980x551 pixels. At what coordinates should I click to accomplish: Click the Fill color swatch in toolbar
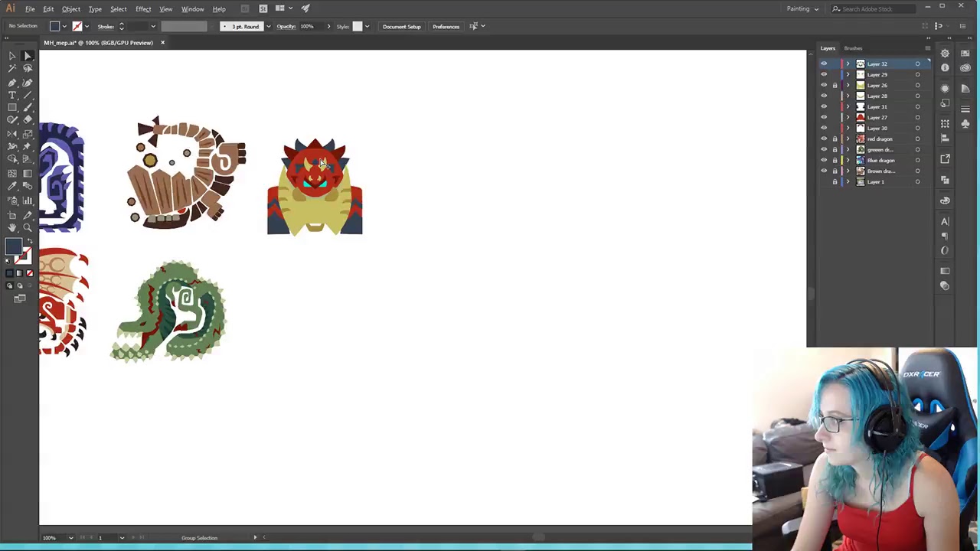click(x=13, y=246)
